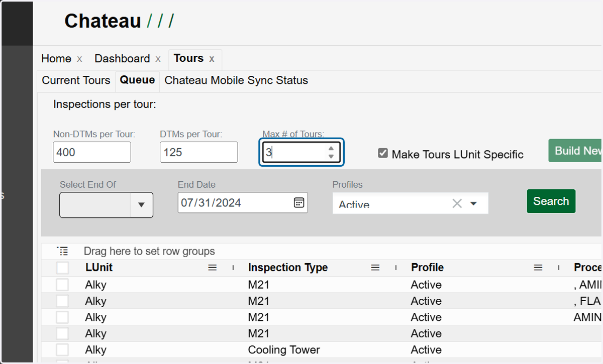603x364 pixels.
Task: Open Profile column menu icon
Action: tap(538, 268)
